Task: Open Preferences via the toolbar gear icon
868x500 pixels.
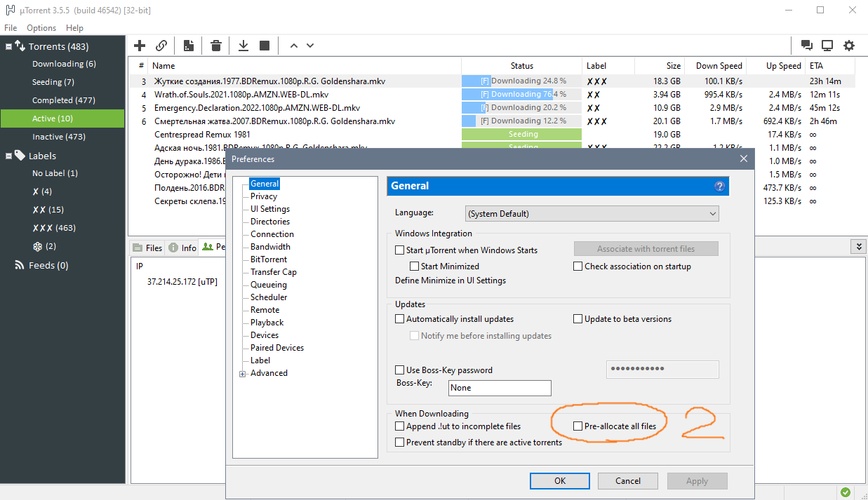Action: click(849, 46)
